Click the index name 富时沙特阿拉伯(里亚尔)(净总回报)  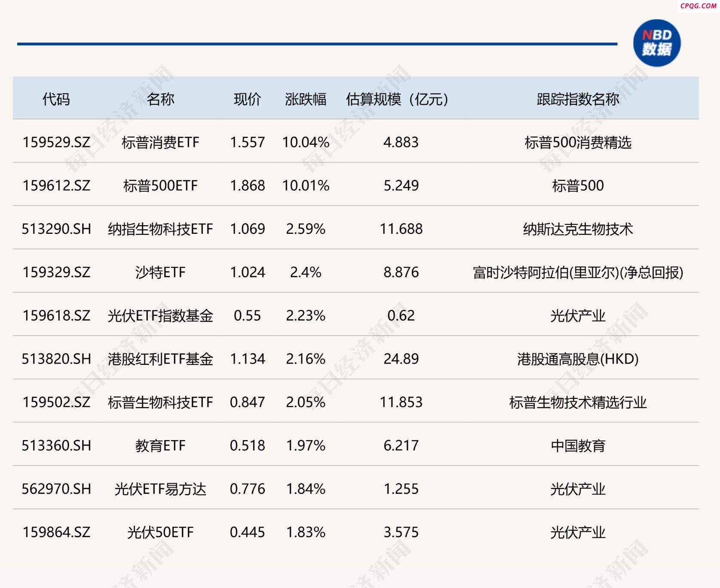tap(578, 273)
